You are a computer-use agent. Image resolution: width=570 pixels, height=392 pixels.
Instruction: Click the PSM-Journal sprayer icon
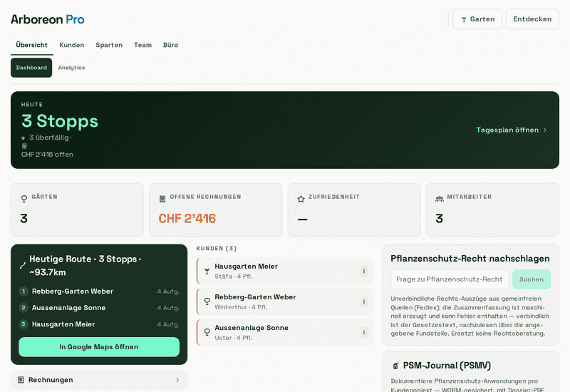click(395, 366)
